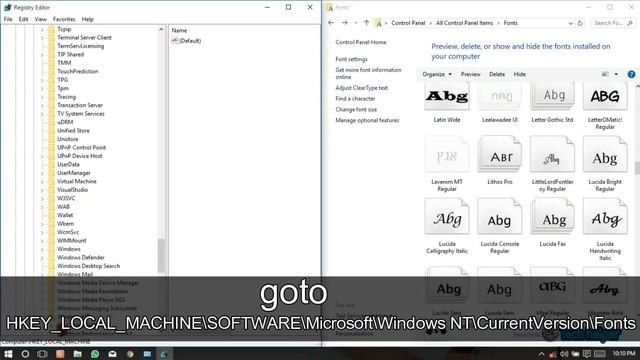Go back in the Fonts window
The width and height of the screenshot is (640, 360).
pos(331,23)
